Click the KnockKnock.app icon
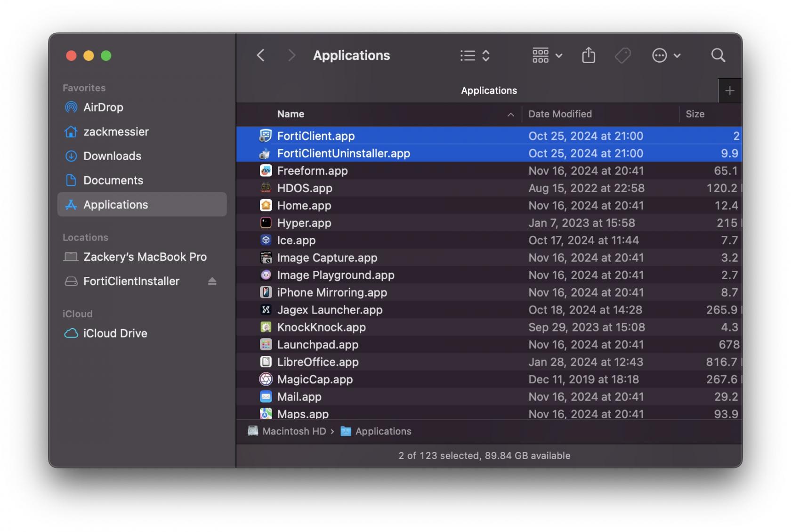Screen dimensions: 791x532 [266, 327]
